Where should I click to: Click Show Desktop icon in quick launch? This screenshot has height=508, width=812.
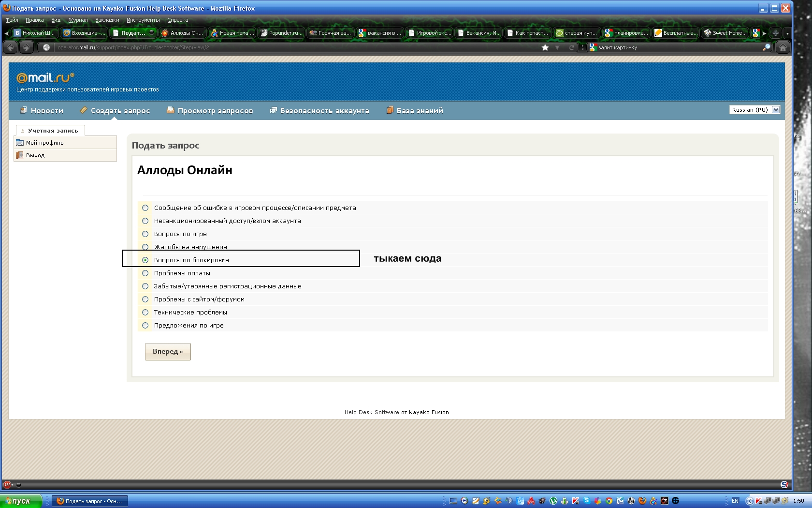[453, 501]
